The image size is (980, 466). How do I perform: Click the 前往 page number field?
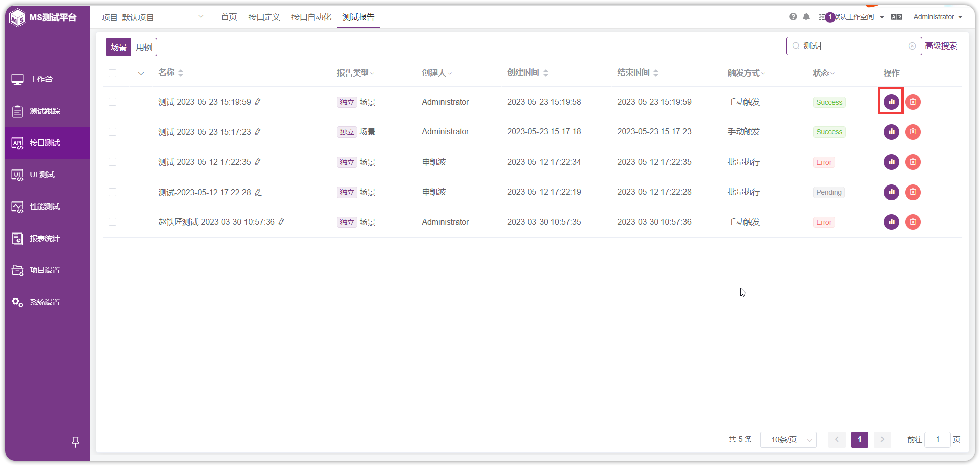pos(938,440)
